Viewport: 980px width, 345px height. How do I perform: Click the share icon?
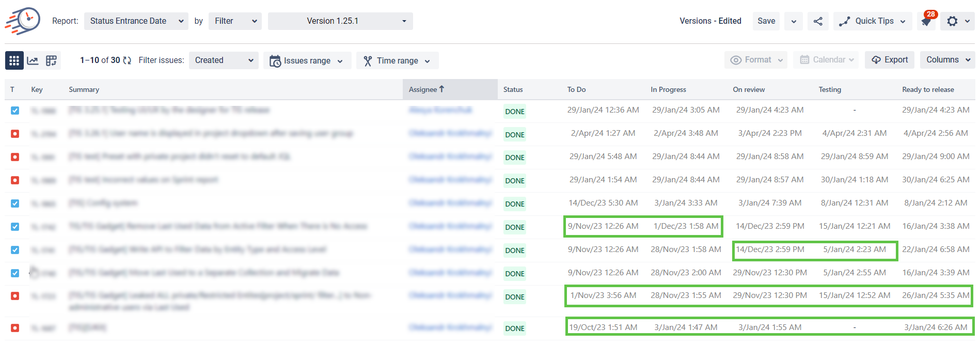coord(818,21)
